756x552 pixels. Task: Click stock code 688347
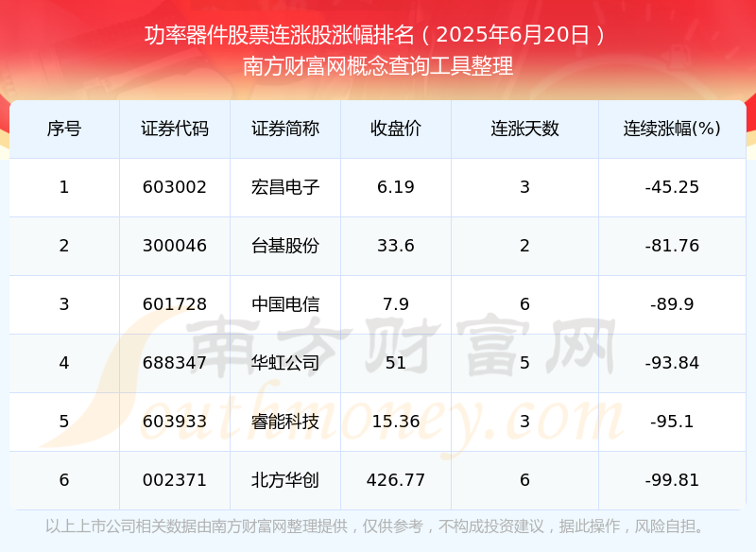[175, 363]
